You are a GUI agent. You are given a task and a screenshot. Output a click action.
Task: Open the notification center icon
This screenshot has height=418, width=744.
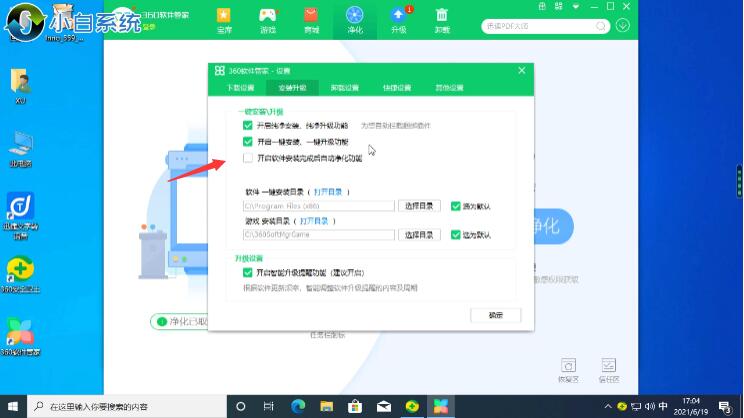pyautogui.click(x=725, y=407)
